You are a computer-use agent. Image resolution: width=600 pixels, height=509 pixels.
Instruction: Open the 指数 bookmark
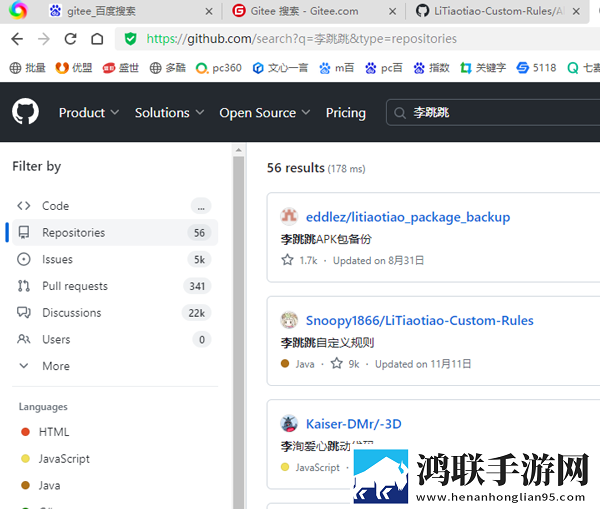point(431,68)
